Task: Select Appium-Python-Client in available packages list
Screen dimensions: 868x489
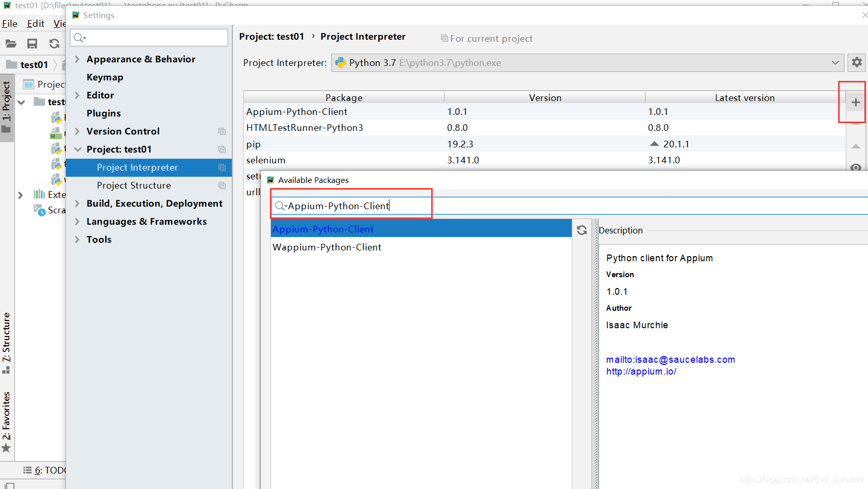Action: [421, 229]
